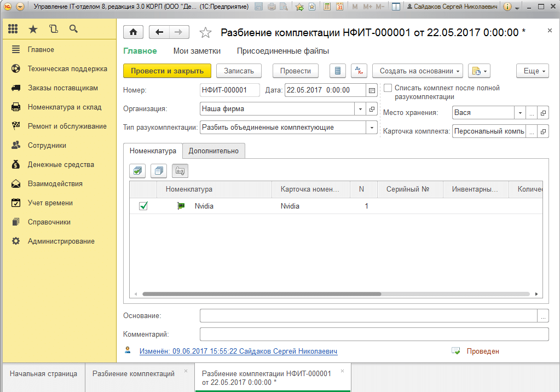The height and width of the screenshot is (392, 560).
Task: Click the serial number fill icon
Action: pos(180,171)
